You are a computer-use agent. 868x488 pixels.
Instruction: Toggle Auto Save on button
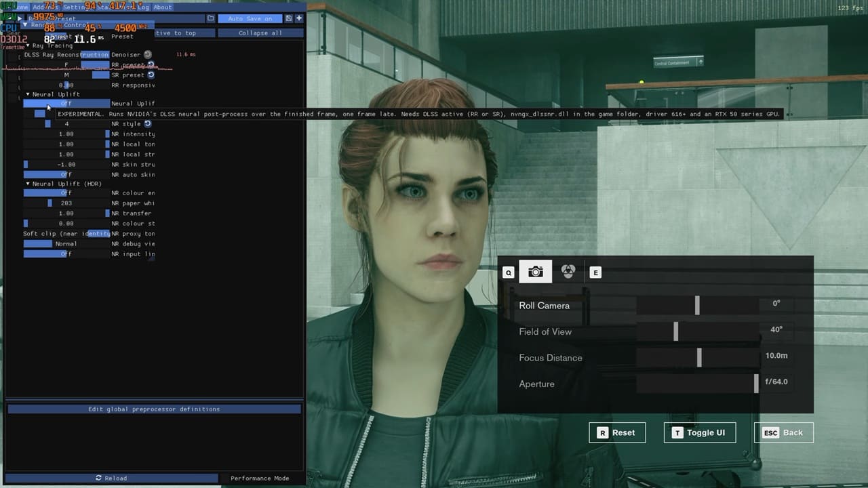coord(250,18)
